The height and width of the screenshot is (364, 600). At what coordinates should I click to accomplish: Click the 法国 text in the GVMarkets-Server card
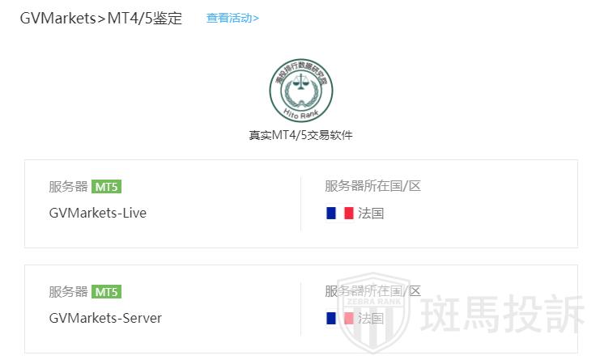(371, 319)
